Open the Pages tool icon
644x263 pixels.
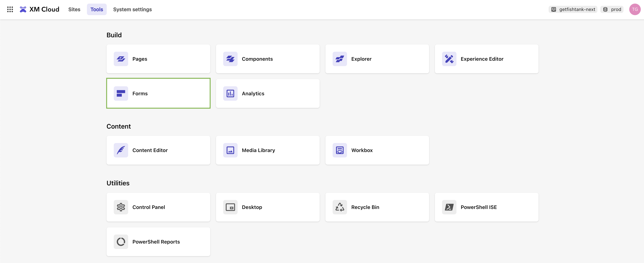121,59
